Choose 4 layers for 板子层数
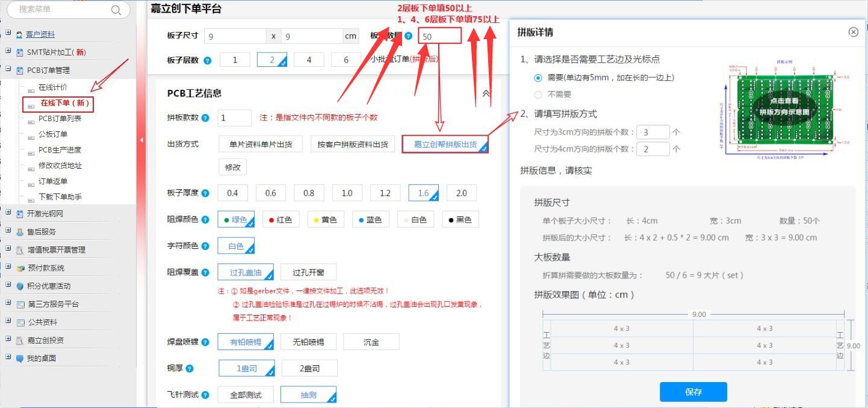This screenshot has height=408, width=868. coord(309,60)
